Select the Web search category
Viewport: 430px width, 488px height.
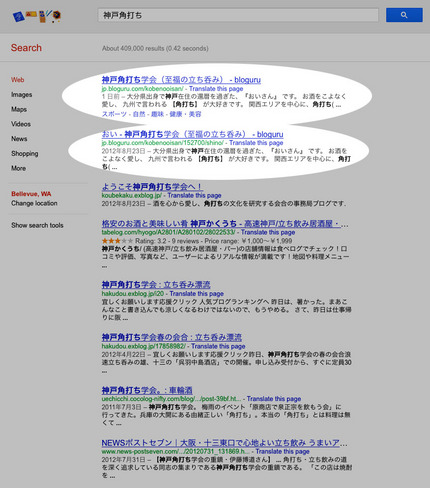tap(18, 80)
